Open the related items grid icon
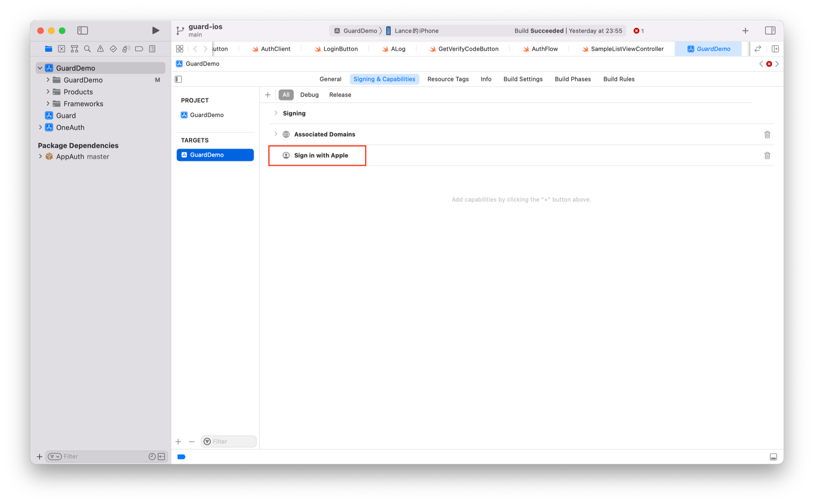 [x=180, y=49]
